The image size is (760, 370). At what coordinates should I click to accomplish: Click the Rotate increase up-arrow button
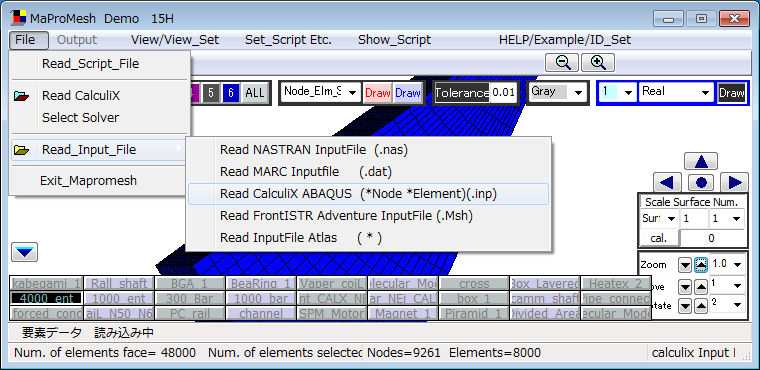pos(701,306)
